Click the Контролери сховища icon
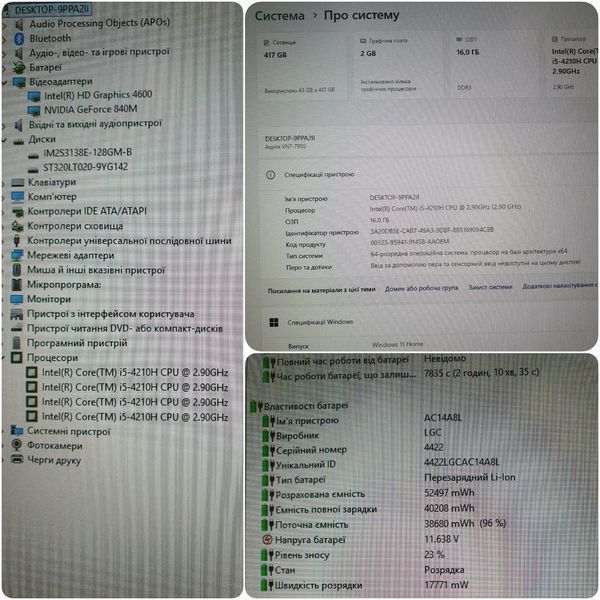 pyautogui.click(x=18, y=226)
